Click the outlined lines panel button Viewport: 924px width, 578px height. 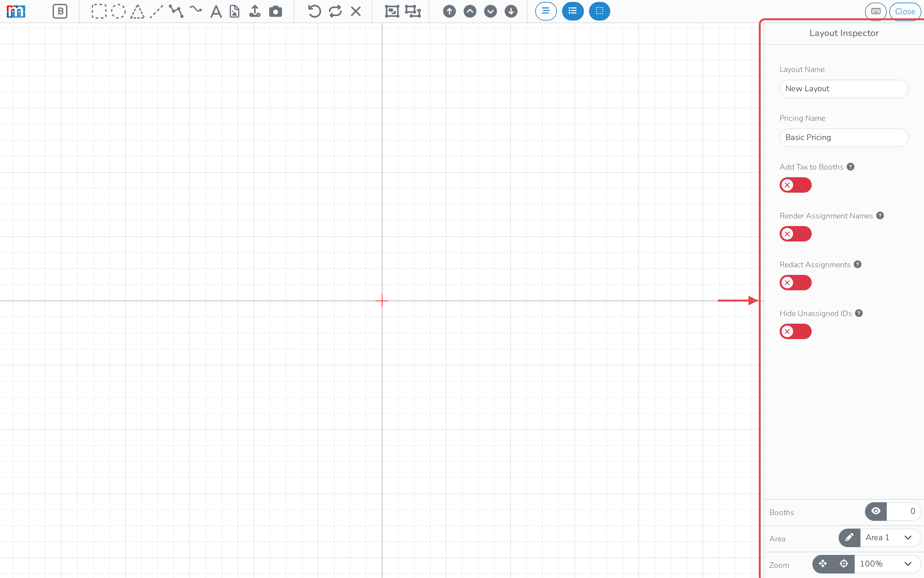coord(546,11)
